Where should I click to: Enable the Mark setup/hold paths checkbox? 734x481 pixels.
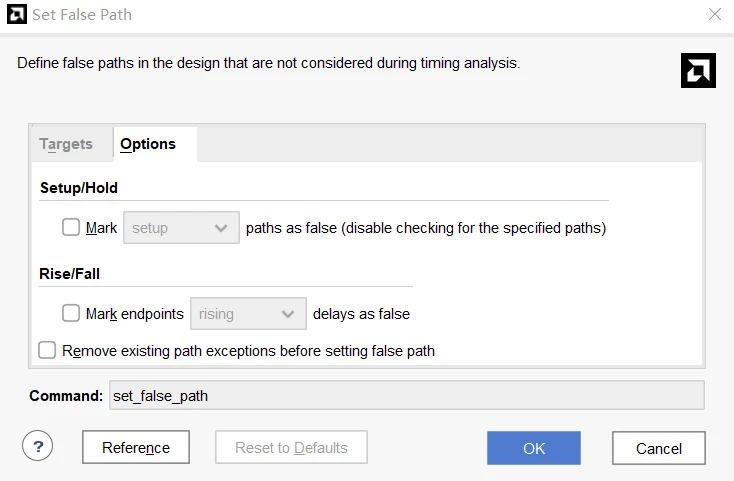[x=71, y=227]
